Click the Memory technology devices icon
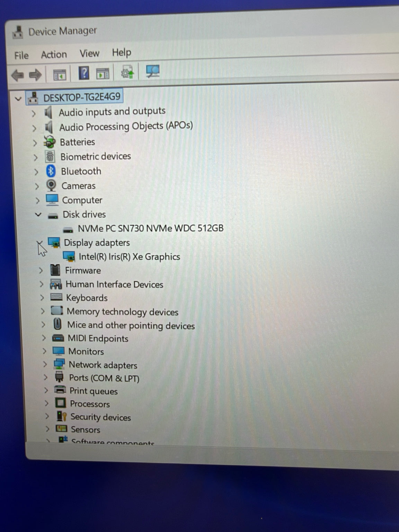Image resolution: width=399 pixels, height=532 pixels. [57, 311]
